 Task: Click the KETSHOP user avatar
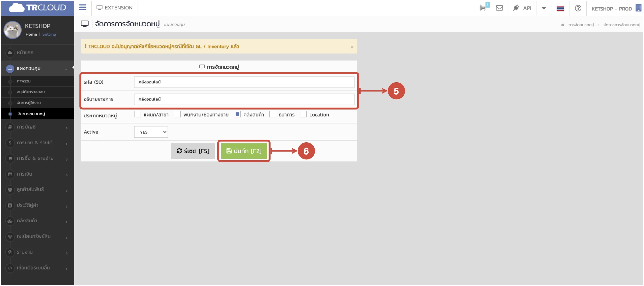(x=12, y=30)
